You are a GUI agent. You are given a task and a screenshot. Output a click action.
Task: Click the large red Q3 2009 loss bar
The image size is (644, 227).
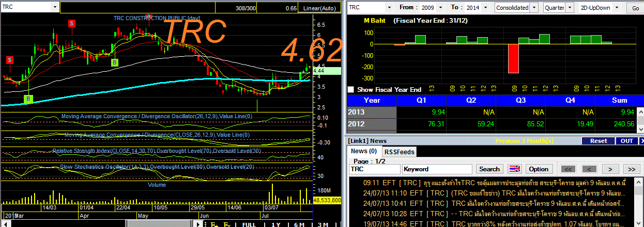pyautogui.click(x=513, y=58)
